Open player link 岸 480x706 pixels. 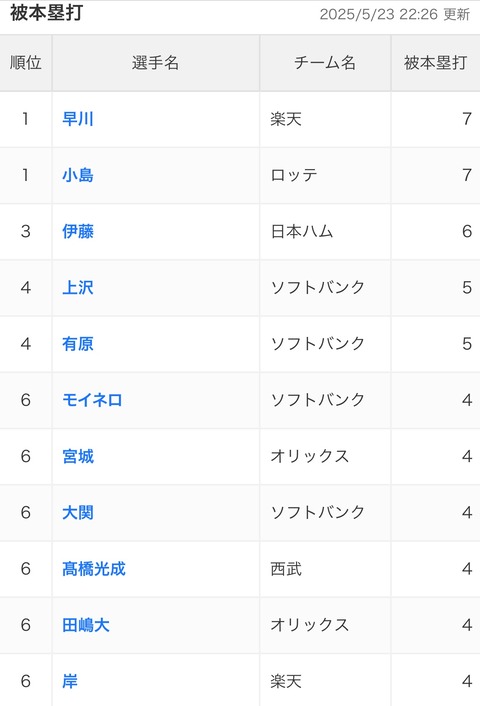[x=70, y=682]
